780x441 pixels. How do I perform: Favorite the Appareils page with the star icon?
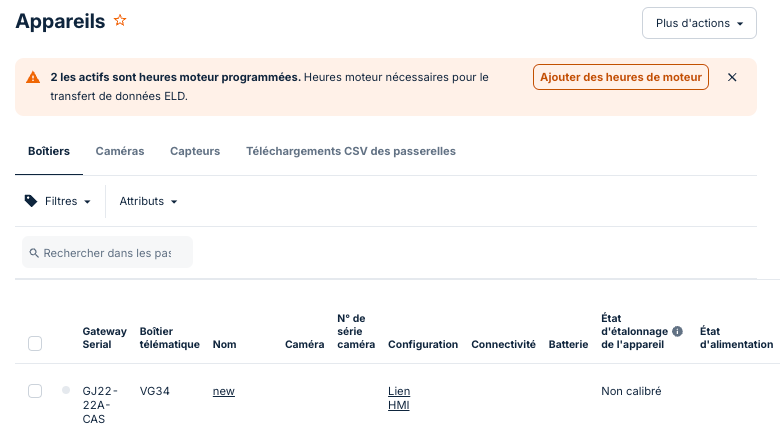point(120,20)
